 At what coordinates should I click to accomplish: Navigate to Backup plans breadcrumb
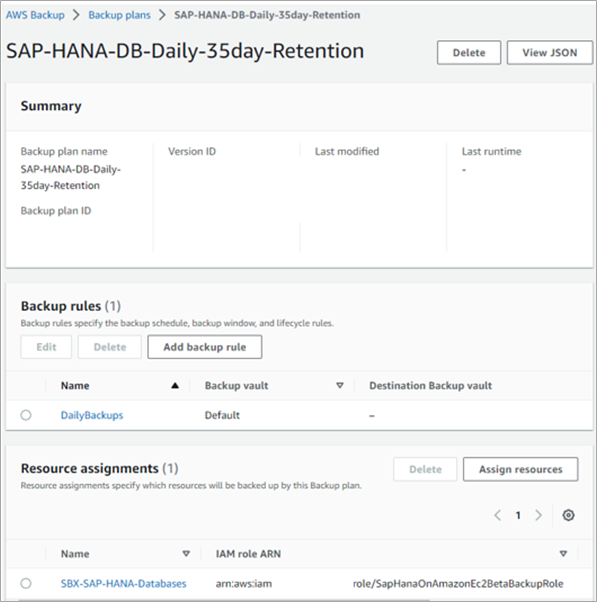tap(119, 15)
